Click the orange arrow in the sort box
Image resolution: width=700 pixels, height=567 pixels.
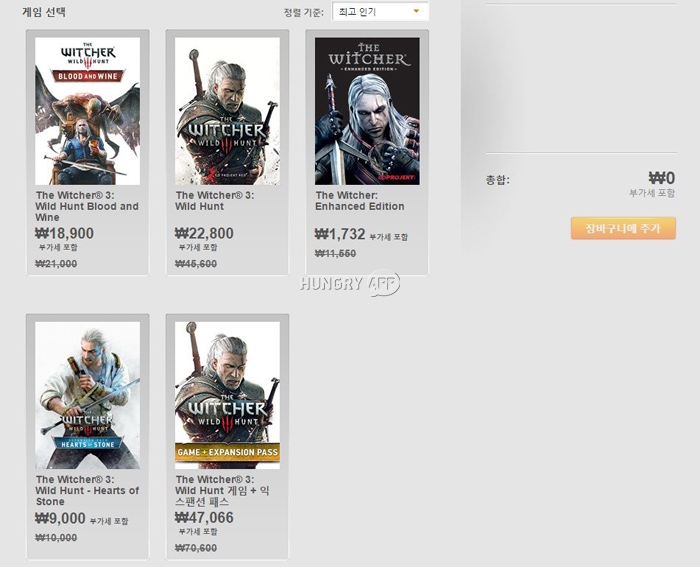(416, 12)
